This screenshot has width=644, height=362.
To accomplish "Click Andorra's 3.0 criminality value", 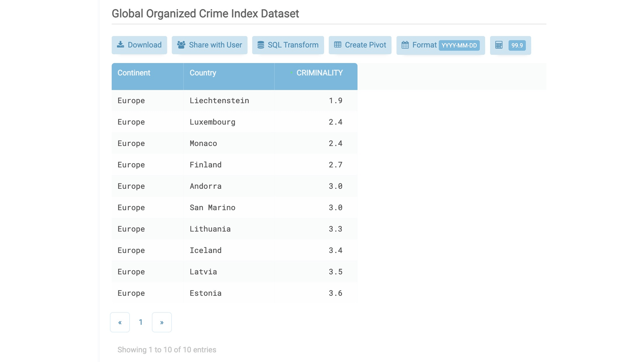I will pyautogui.click(x=335, y=186).
